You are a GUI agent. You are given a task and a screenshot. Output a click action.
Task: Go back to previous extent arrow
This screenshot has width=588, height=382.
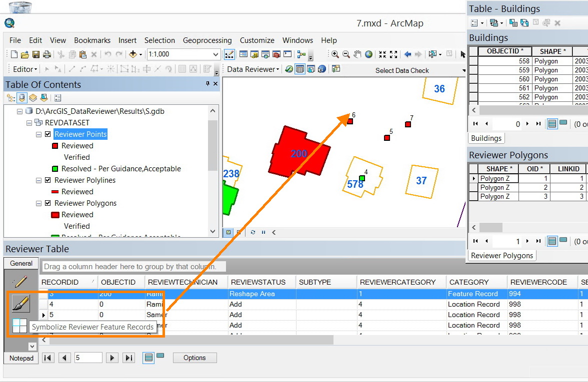coord(407,54)
